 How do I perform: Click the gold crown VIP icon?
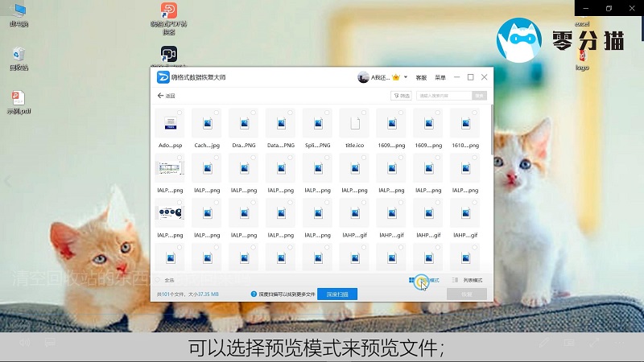coord(396,77)
